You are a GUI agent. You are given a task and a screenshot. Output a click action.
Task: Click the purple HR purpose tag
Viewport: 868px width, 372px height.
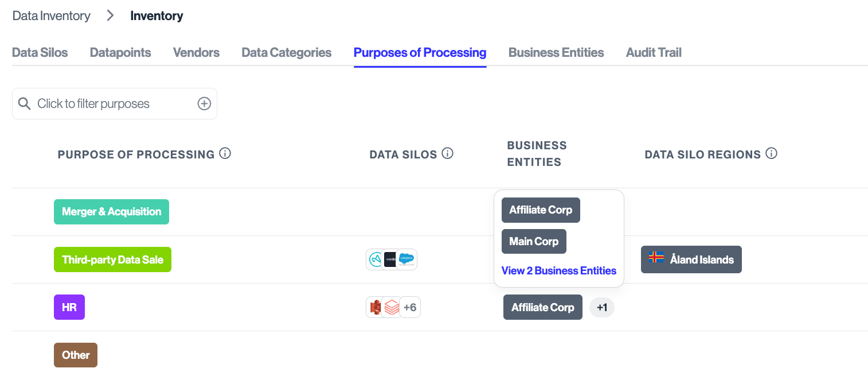click(x=69, y=308)
